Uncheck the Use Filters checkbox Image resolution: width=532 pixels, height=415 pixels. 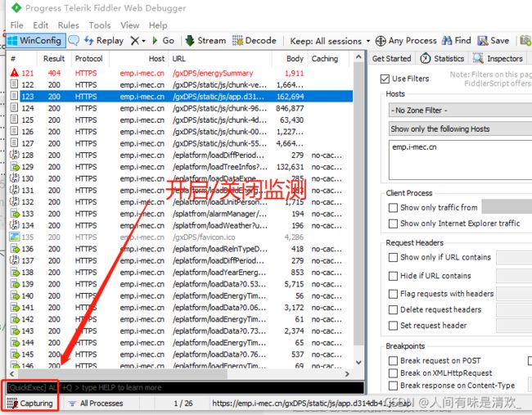[385, 79]
